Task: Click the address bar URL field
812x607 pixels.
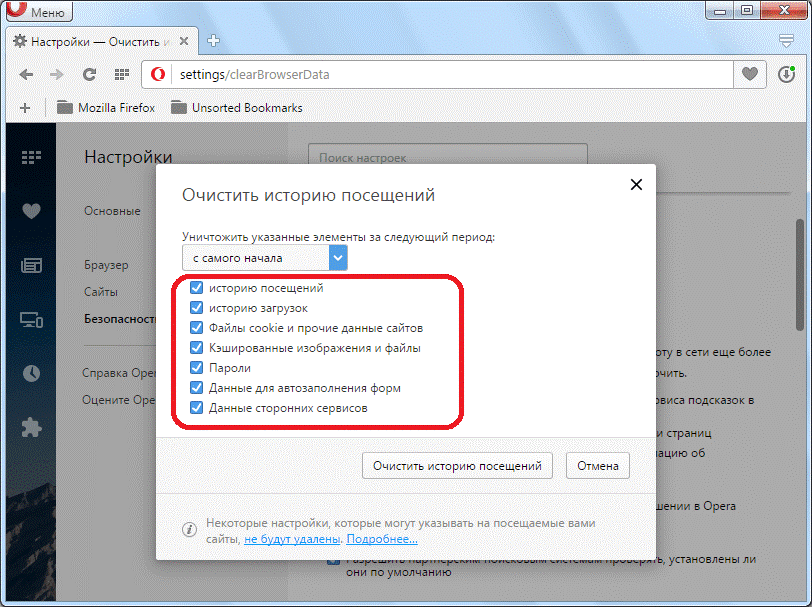Action: click(x=440, y=75)
